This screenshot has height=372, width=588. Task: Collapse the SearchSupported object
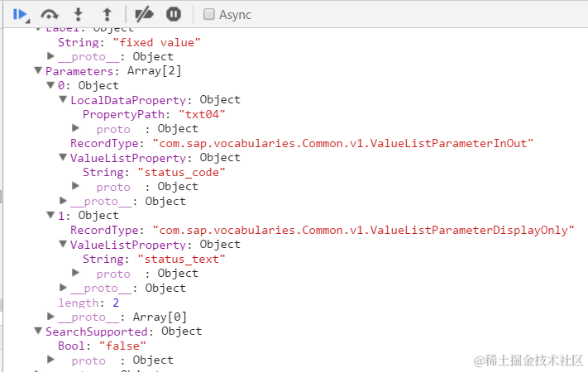point(38,331)
